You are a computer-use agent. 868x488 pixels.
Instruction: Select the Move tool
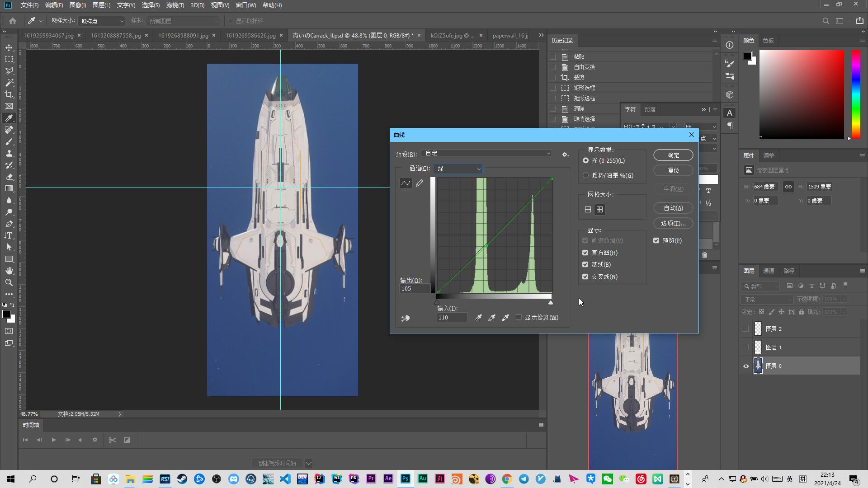(x=9, y=47)
